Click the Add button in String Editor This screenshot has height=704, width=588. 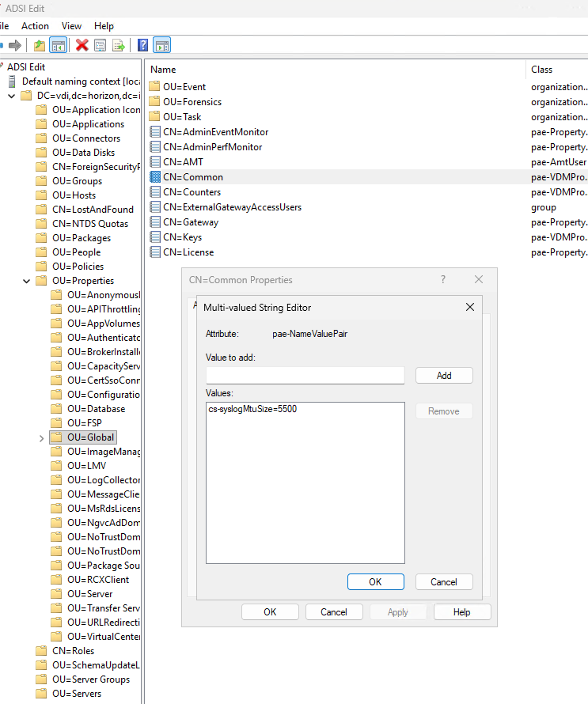[444, 376]
